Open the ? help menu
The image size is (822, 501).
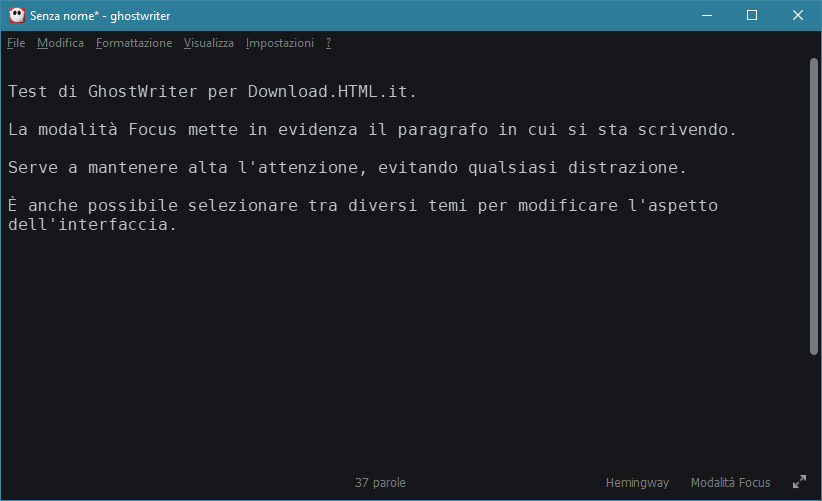coord(328,43)
